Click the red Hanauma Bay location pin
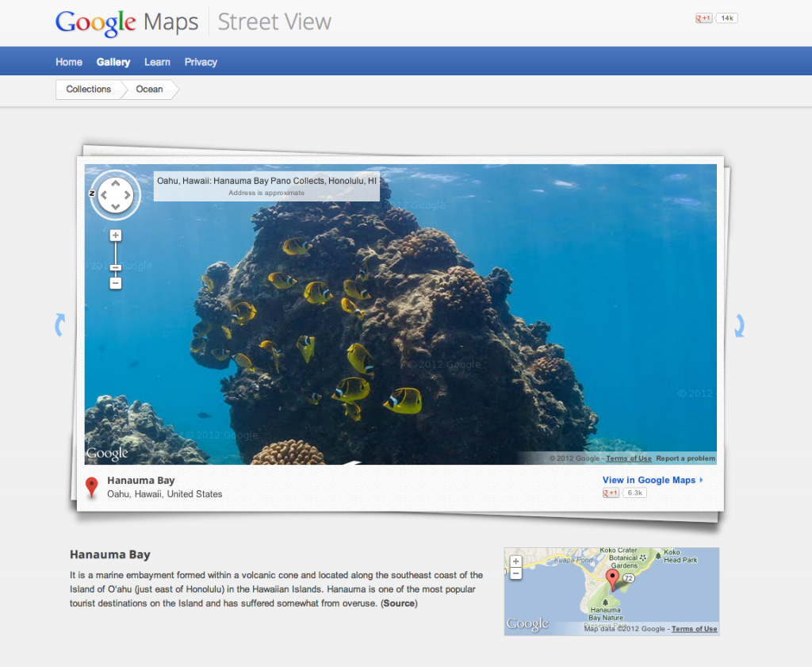 (92, 487)
